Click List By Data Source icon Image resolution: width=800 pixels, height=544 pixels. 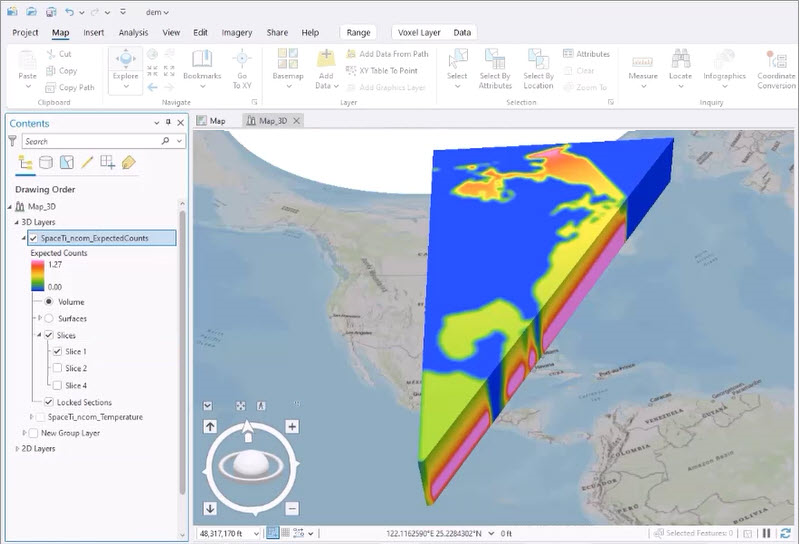46,162
